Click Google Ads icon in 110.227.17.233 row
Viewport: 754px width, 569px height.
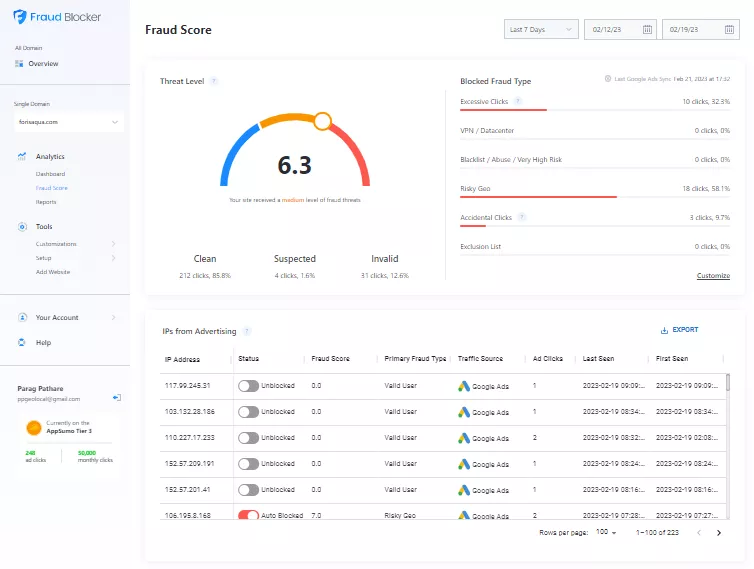(x=464, y=438)
